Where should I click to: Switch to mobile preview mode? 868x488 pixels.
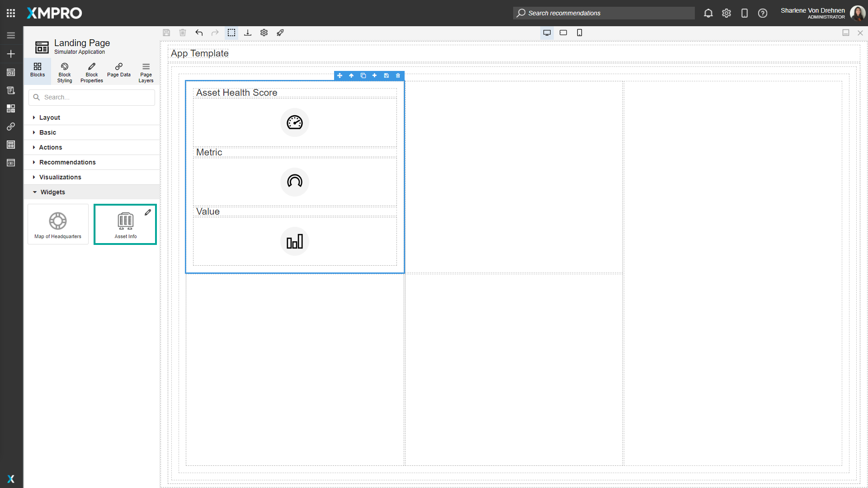coord(580,33)
